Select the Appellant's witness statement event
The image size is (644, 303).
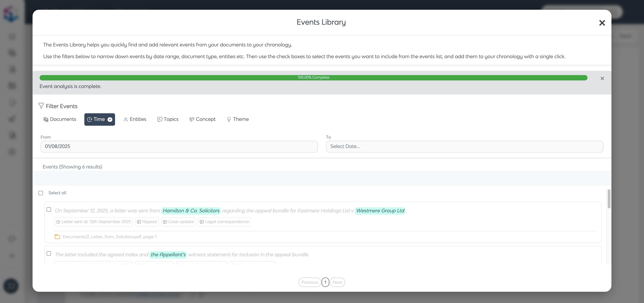click(x=49, y=254)
